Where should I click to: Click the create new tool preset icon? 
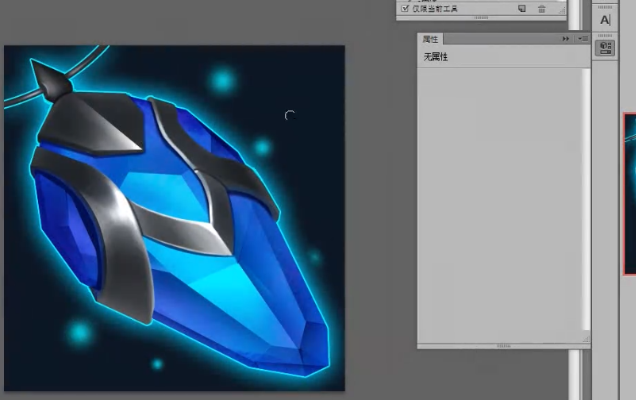click(x=522, y=8)
